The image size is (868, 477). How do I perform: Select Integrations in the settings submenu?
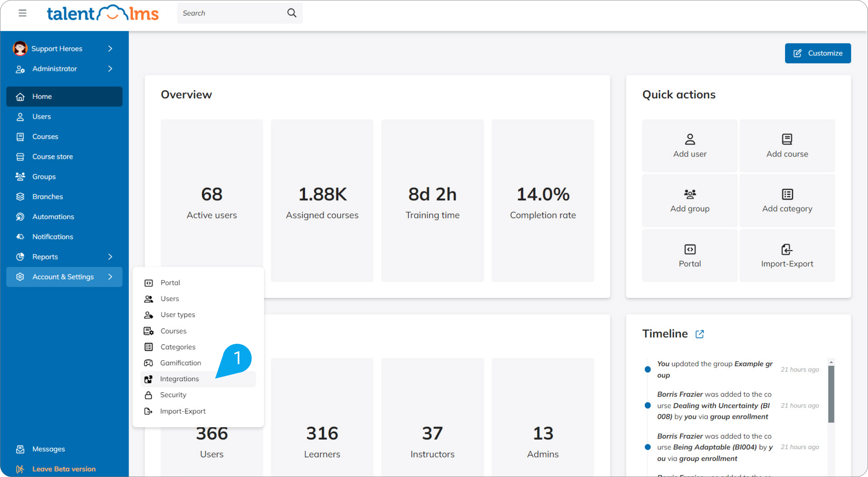click(x=179, y=379)
